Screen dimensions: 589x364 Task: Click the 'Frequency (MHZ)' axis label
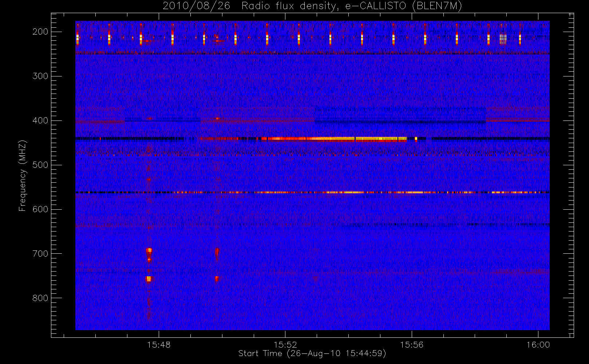(23, 175)
